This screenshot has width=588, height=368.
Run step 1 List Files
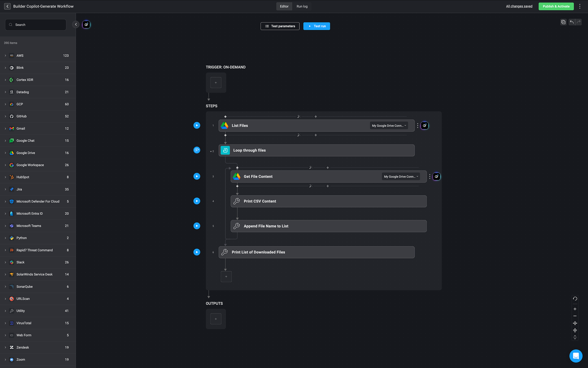point(197,125)
